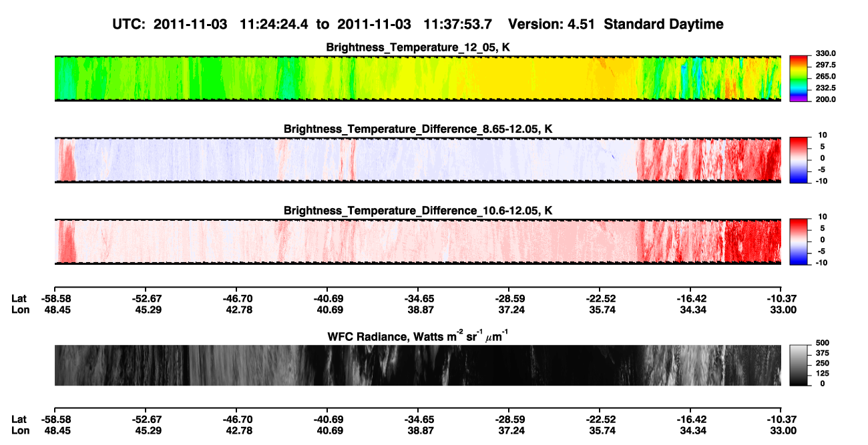Click the upper axis longitude 33.00 value
This screenshot has height=445, width=868.
click(x=782, y=310)
